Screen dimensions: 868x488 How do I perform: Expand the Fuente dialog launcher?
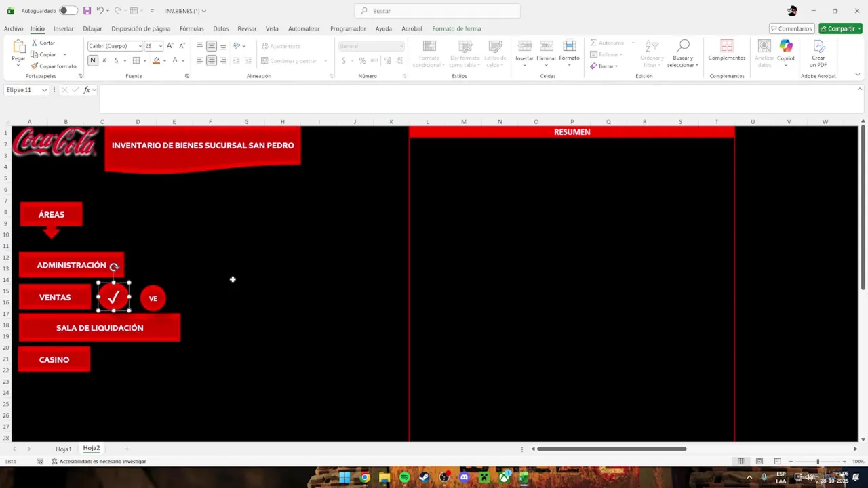(187, 76)
